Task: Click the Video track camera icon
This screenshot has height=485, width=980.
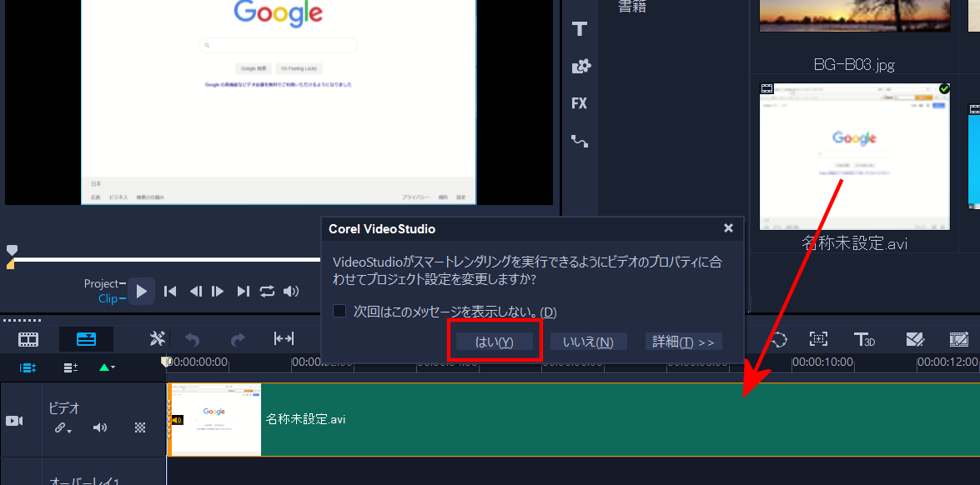Action: click(x=14, y=421)
